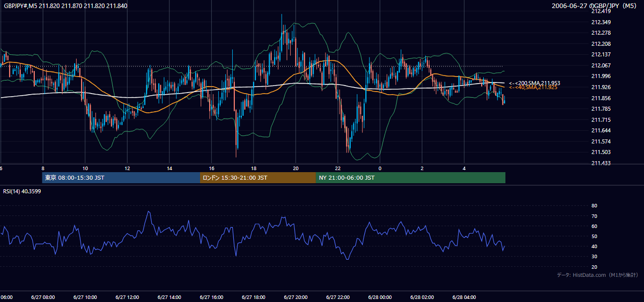Click RSI scale value 80

[595, 206]
